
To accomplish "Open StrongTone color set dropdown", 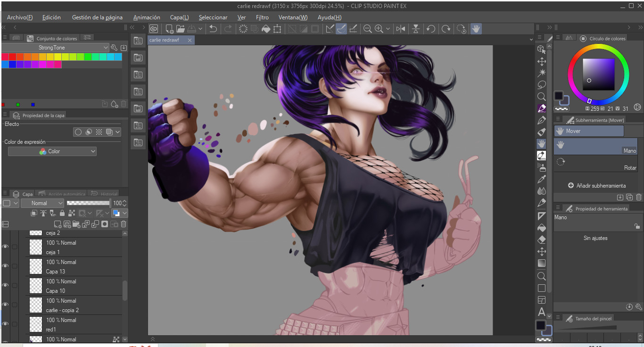I will tap(56, 48).
